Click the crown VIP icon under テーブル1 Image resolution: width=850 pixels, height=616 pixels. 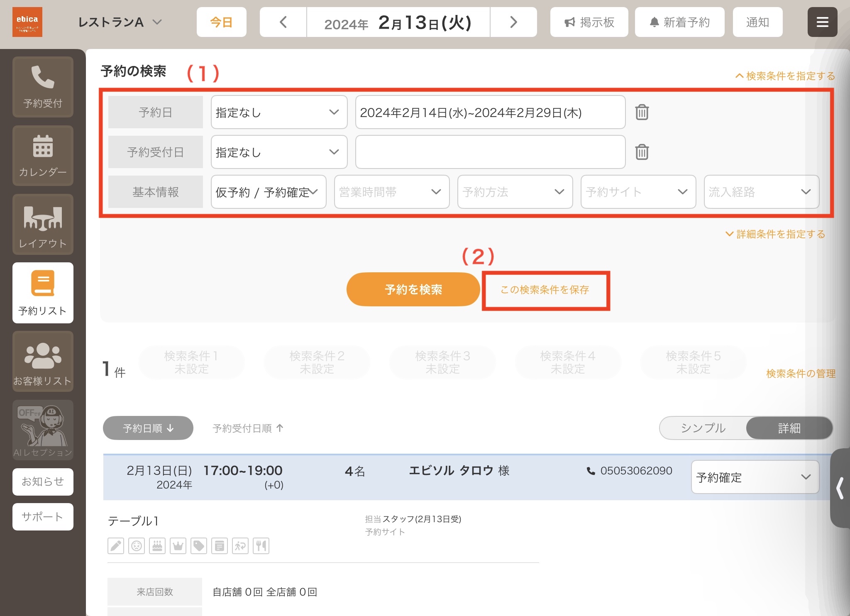click(x=178, y=546)
